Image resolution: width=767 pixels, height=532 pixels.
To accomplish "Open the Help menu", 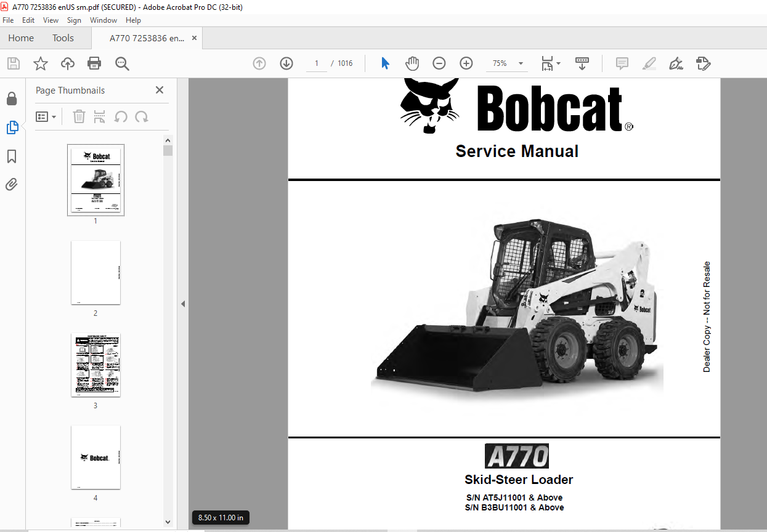I will coord(133,20).
